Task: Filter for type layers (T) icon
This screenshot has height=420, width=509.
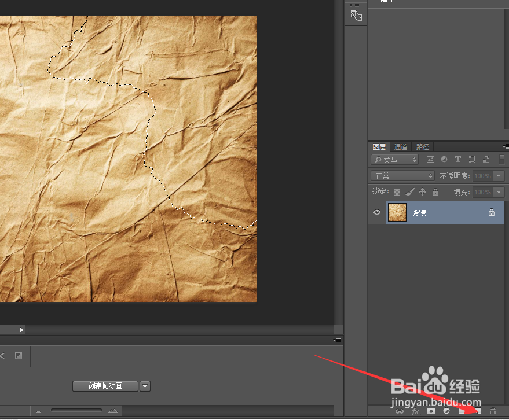Action: coord(457,159)
